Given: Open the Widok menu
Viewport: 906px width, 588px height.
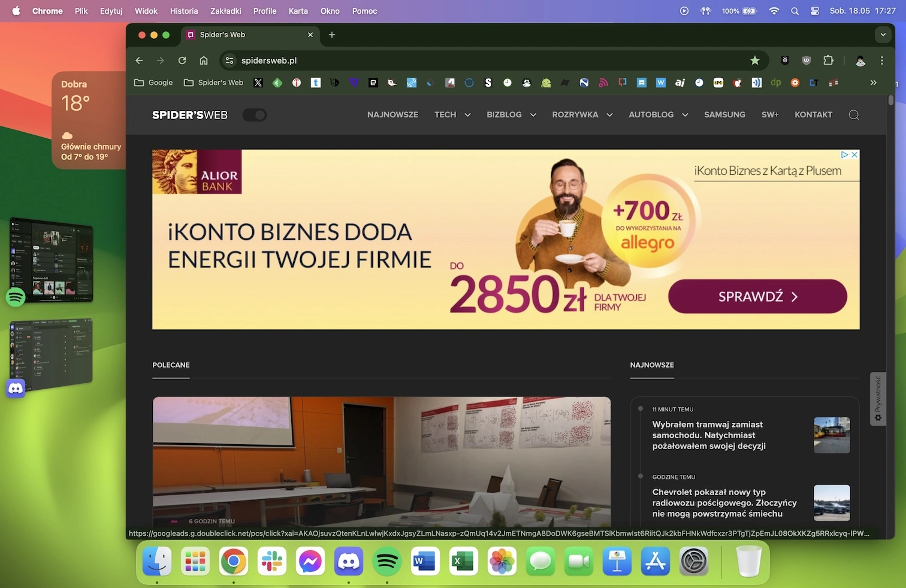Looking at the screenshot, I should tap(146, 11).
